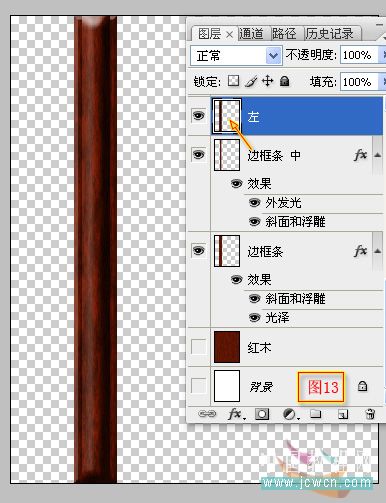386x503 pixels.
Task: Click the 外发光 effect label
Action: [x=283, y=203]
